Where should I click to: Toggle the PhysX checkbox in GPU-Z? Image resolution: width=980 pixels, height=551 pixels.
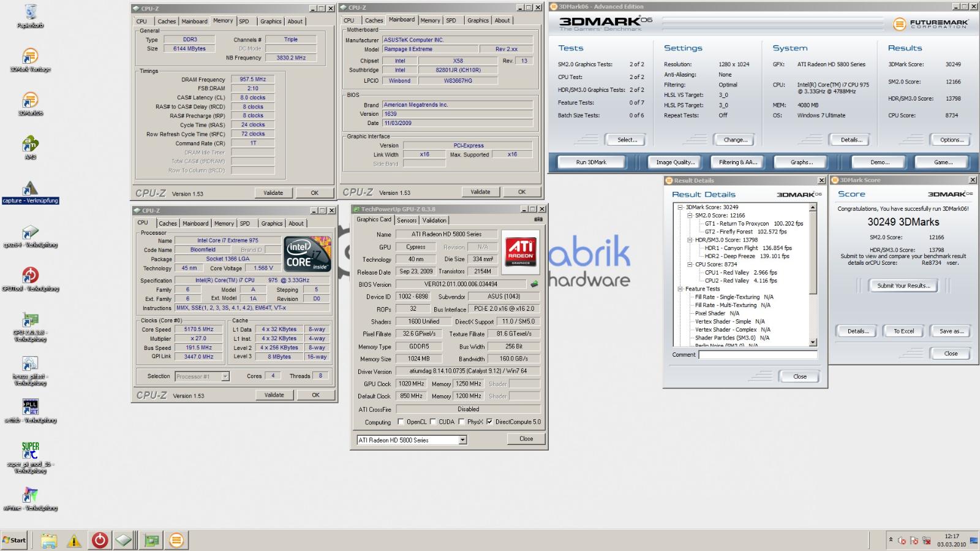pyautogui.click(x=461, y=422)
